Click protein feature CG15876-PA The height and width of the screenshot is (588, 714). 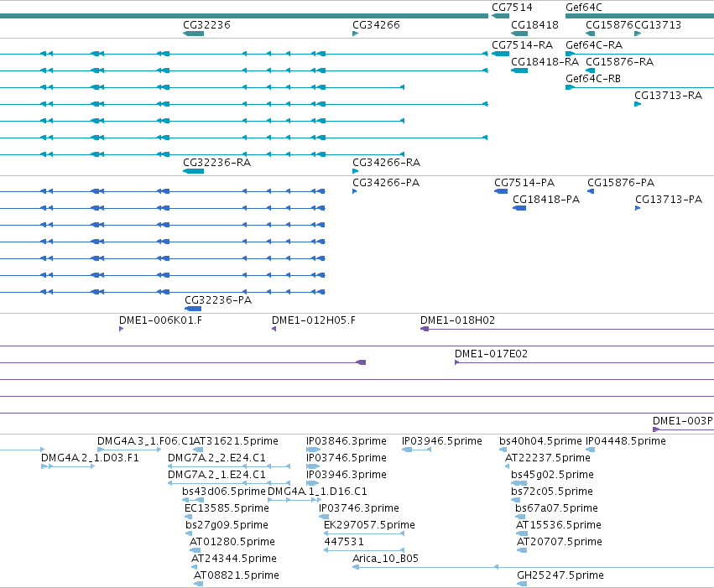click(x=621, y=183)
